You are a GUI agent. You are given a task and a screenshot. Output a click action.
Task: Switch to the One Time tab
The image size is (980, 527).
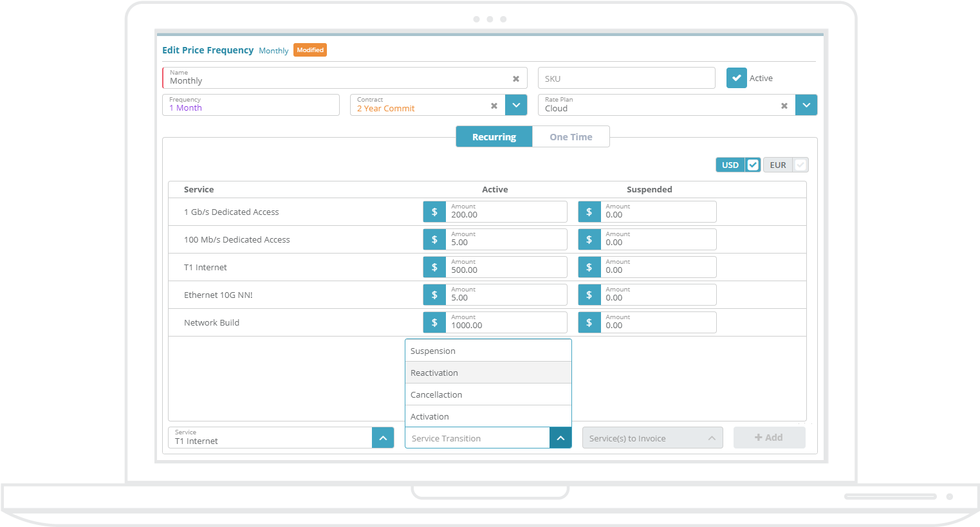point(571,136)
